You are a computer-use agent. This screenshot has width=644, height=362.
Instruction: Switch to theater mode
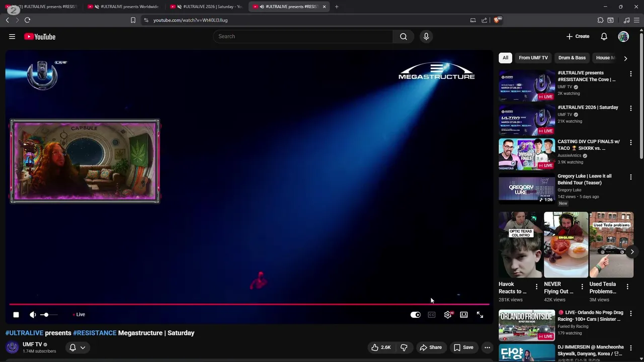coord(464,315)
